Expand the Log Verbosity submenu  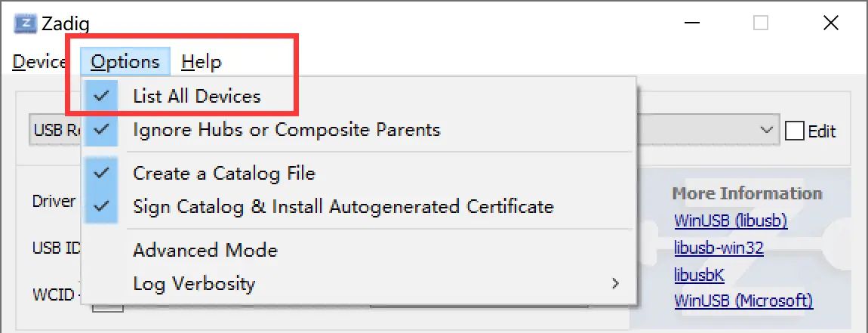coord(194,284)
